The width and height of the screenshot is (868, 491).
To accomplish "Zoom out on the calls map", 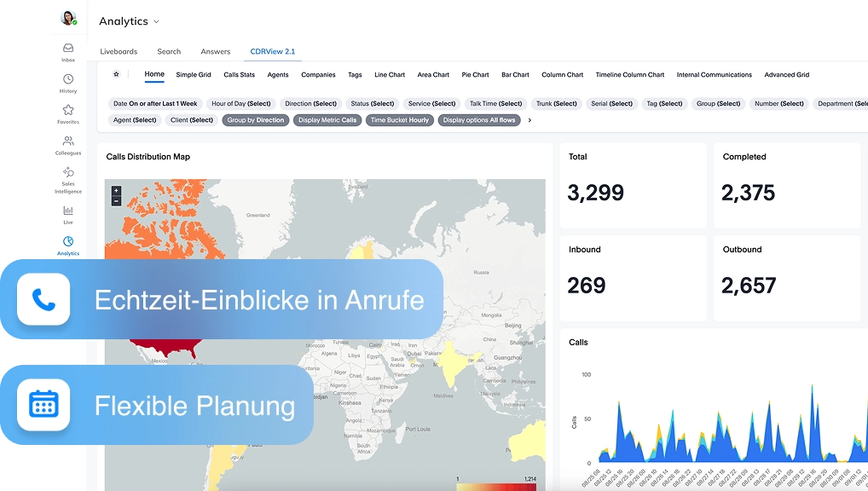I will click(117, 201).
